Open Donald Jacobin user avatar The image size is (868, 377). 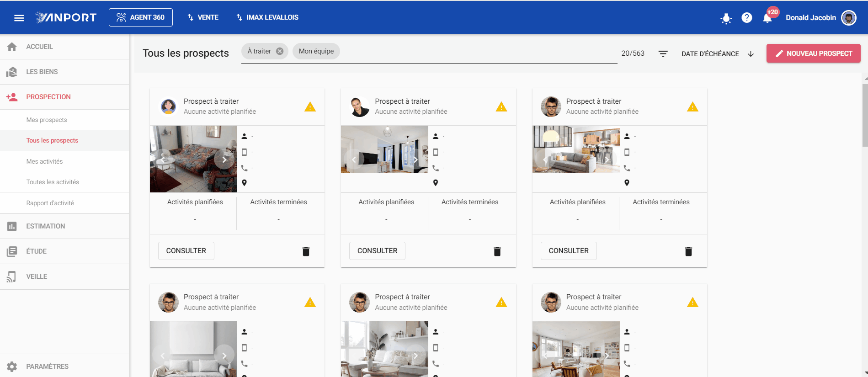[849, 18]
